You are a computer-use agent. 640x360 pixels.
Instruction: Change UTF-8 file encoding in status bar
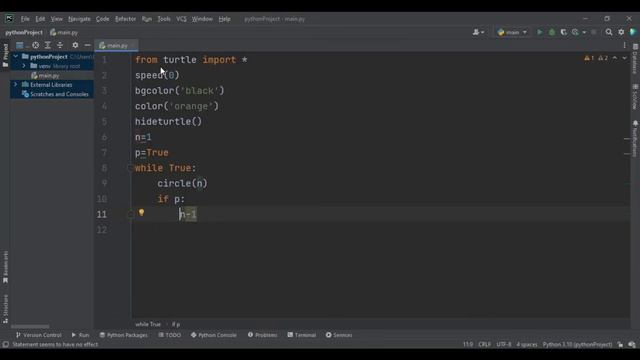504,344
